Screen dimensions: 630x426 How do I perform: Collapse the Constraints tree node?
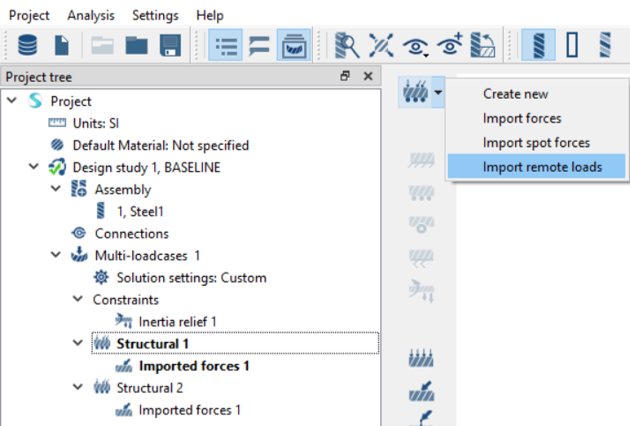[78, 299]
